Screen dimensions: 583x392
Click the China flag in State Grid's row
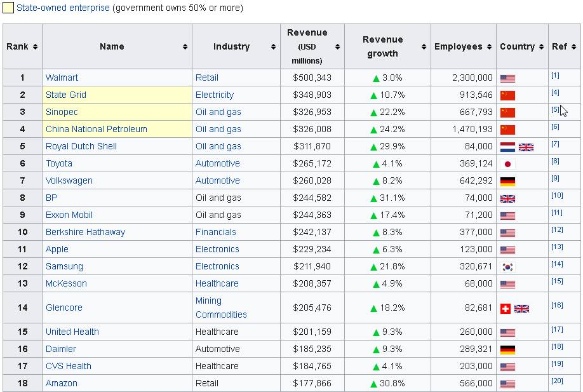[507, 95]
